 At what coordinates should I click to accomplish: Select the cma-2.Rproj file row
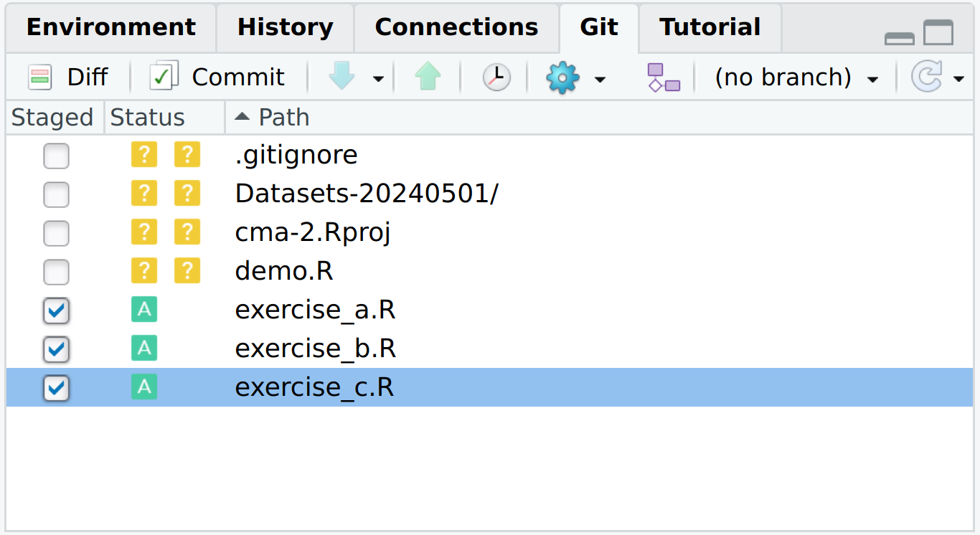coord(313,233)
